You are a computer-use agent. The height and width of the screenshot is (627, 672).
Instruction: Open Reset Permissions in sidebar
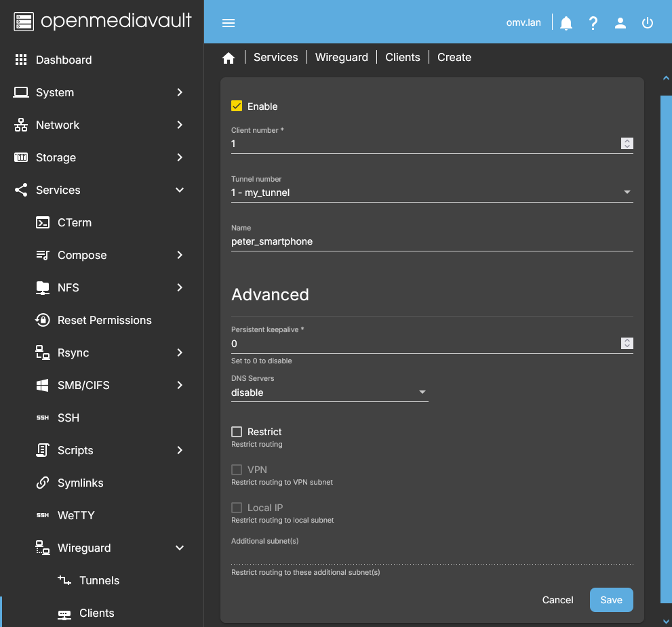click(x=104, y=320)
